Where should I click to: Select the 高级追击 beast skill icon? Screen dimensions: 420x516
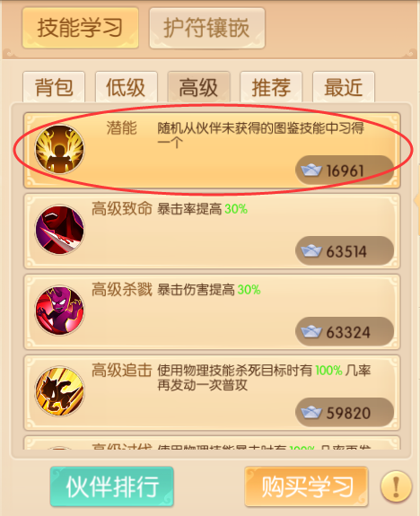59,391
